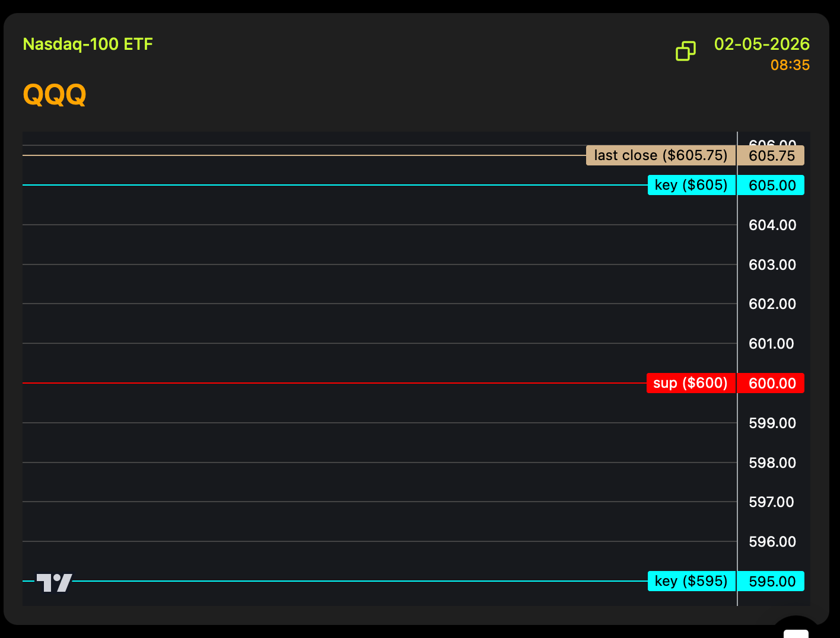Click the 596.00 price axis value
The width and height of the screenshot is (840, 638).
pos(772,541)
